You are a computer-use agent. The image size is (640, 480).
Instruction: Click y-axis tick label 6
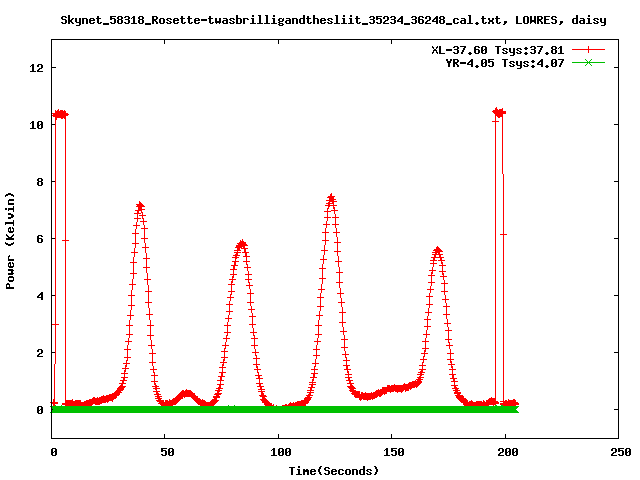coord(40,239)
